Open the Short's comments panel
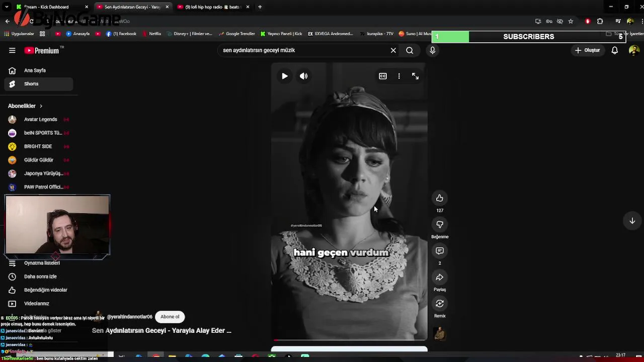Image resolution: width=644 pixels, height=362 pixels. [x=440, y=251]
